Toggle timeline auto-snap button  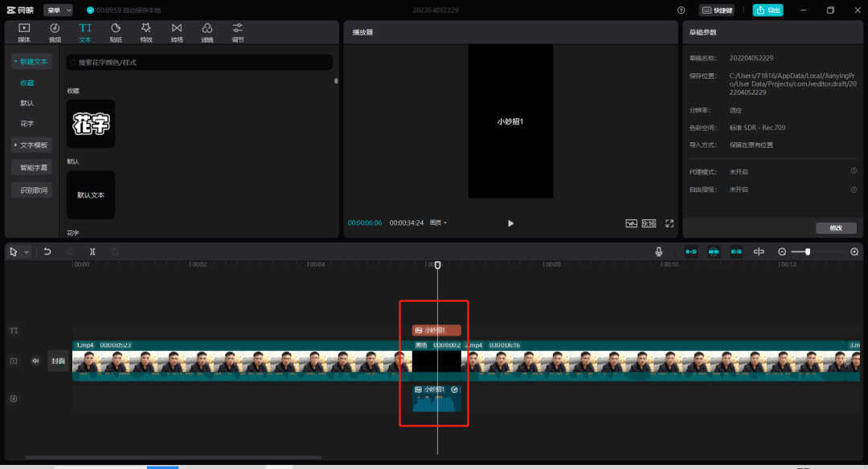pyautogui.click(x=714, y=251)
